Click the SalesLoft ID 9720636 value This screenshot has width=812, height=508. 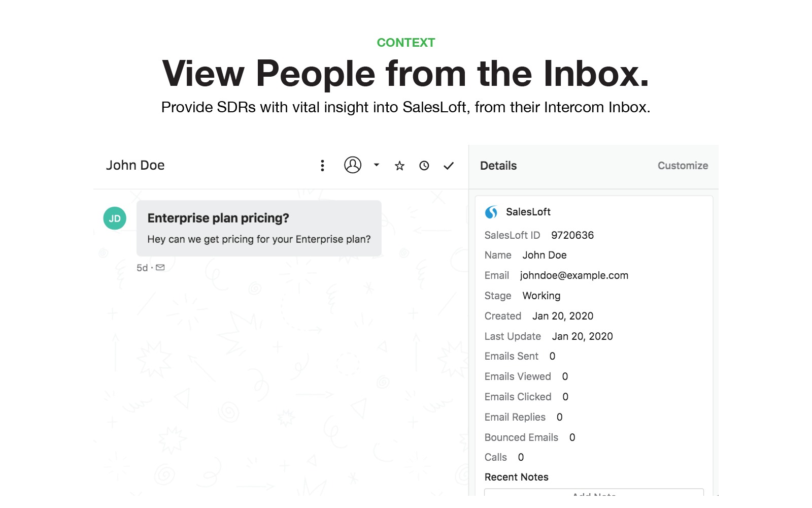572,235
